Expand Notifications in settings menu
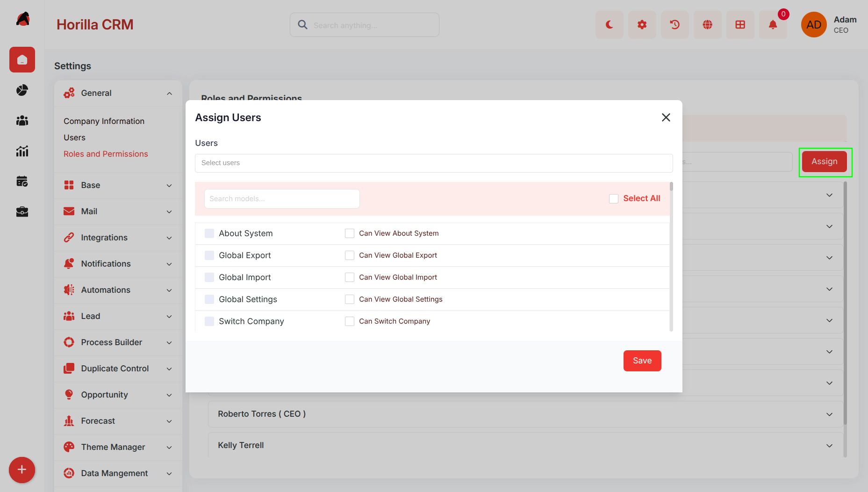The width and height of the screenshot is (868, 492). pyautogui.click(x=118, y=264)
